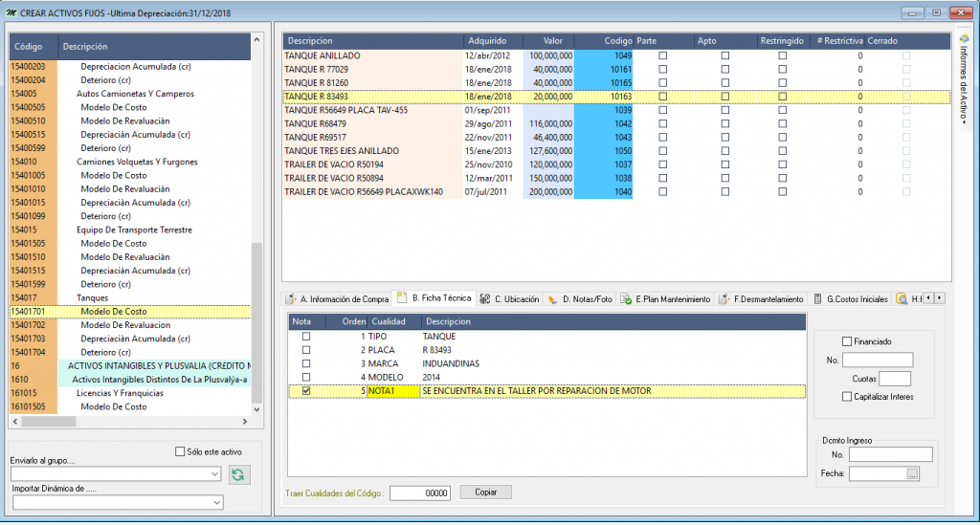Toggle the Capitalizar Interes checkbox
Viewport: 980px width, 525px height.
tap(846, 397)
